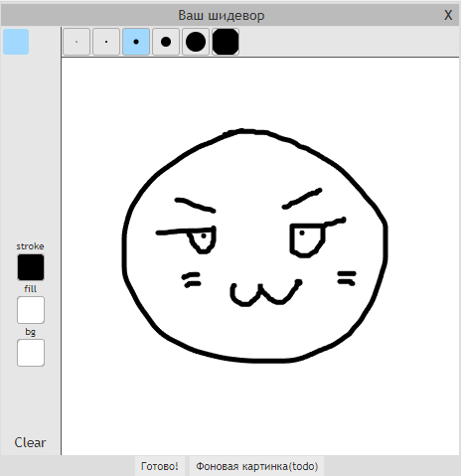Click the right cheek blush marks
Viewport: 461px width, 476px height.
click(x=347, y=278)
